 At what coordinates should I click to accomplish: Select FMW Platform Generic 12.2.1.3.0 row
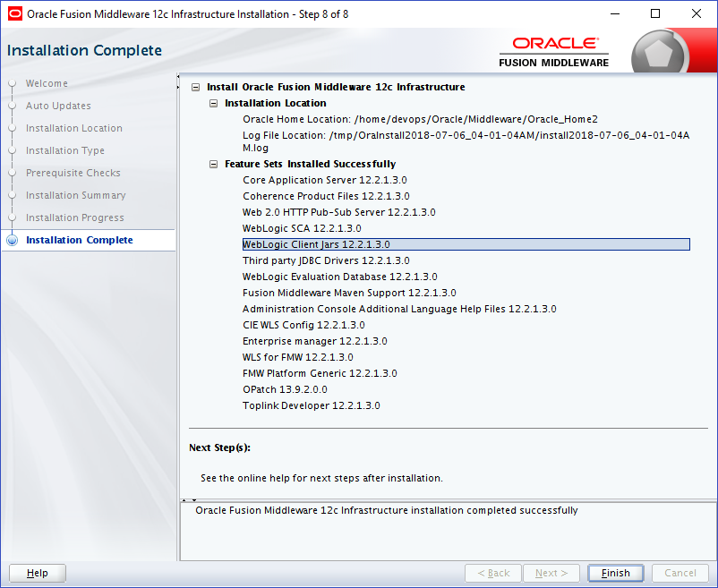(x=320, y=373)
